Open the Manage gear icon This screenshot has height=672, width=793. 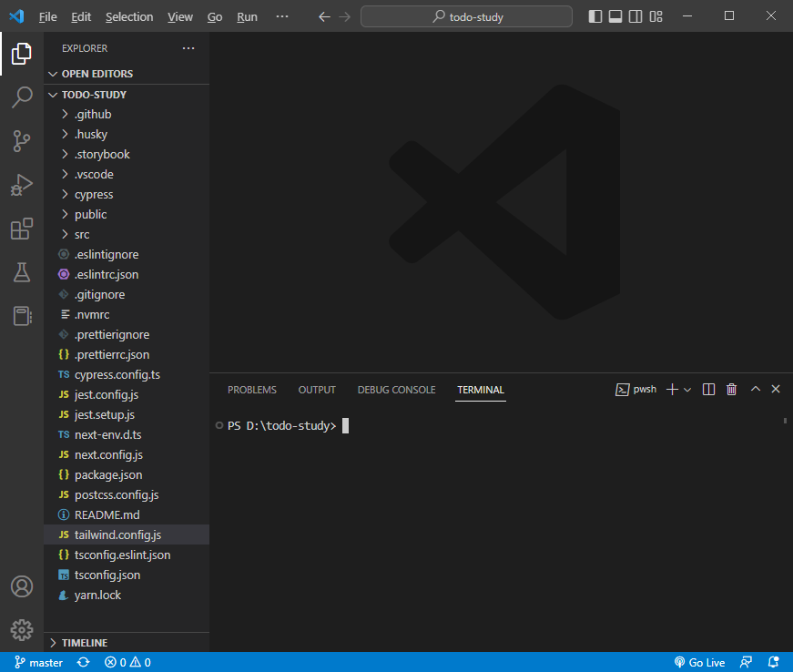(21, 630)
